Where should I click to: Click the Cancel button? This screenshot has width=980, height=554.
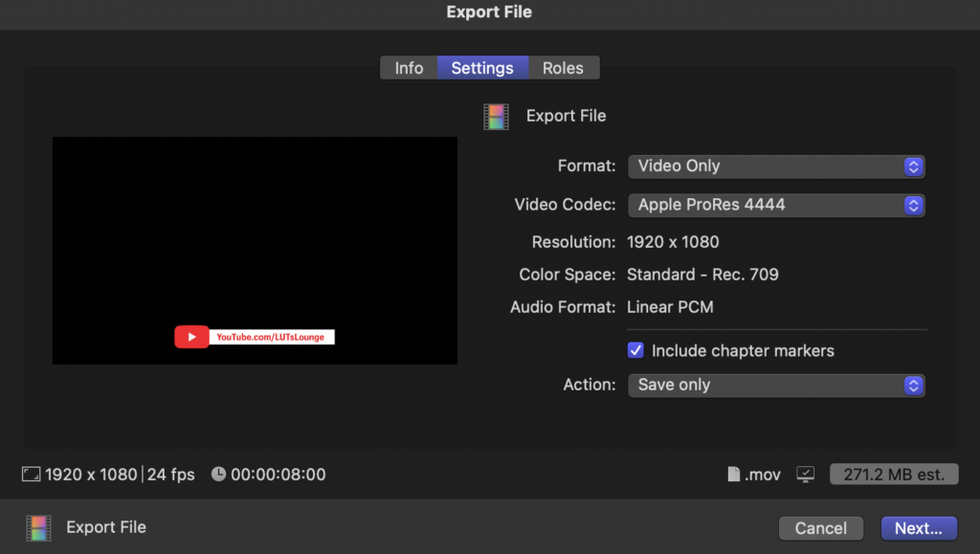[820, 528]
